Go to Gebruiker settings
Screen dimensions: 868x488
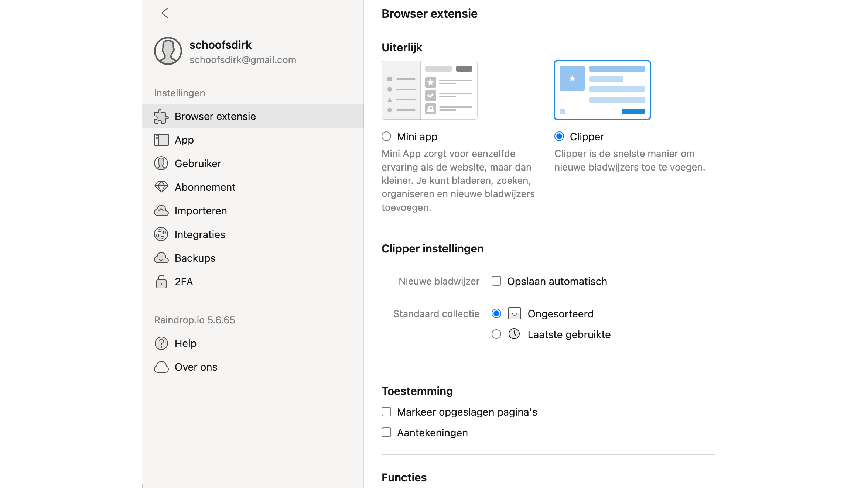pyautogui.click(x=198, y=164)
